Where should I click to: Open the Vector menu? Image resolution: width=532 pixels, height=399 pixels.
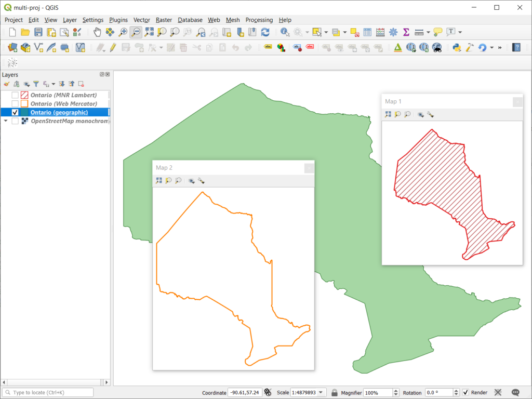[141, 20]
